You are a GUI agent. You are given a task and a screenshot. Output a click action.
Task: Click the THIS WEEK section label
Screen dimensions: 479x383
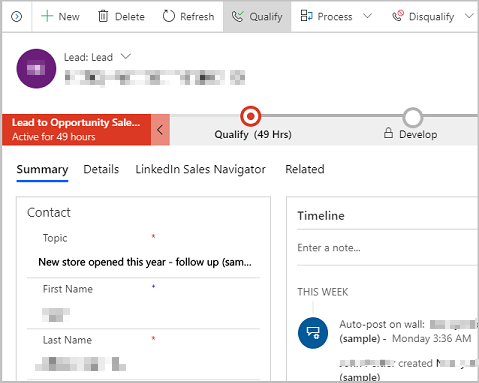[x=323, y=292]
